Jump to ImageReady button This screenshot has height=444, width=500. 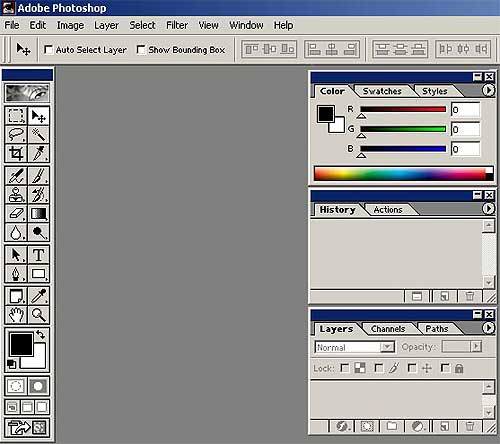(27, 428)
